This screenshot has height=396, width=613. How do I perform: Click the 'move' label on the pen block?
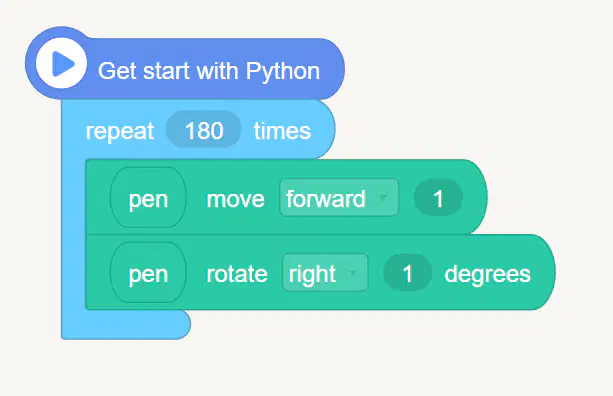[x=235, y=199]
